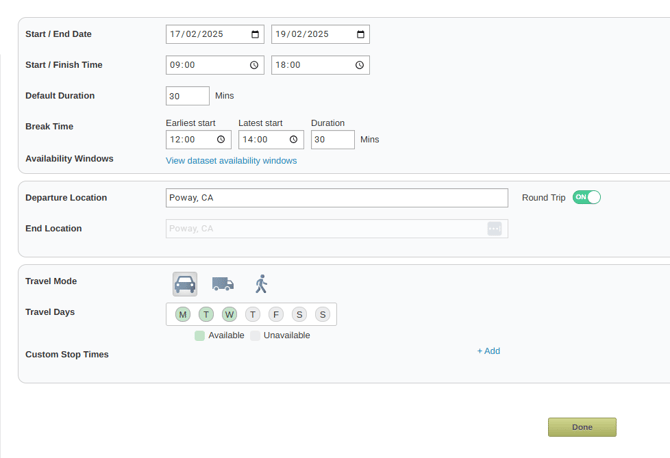
Task: Open View dataset availability windows link
Action: click(x=231, y=161)
